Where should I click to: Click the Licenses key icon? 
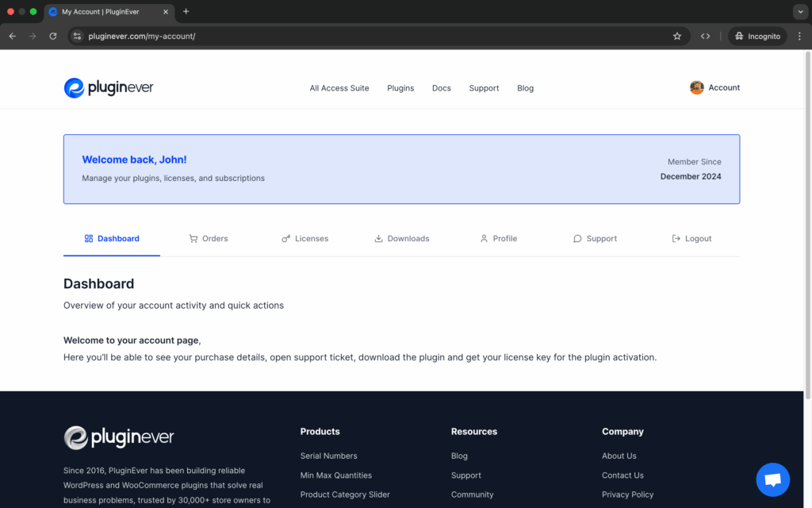click(285, 238)
